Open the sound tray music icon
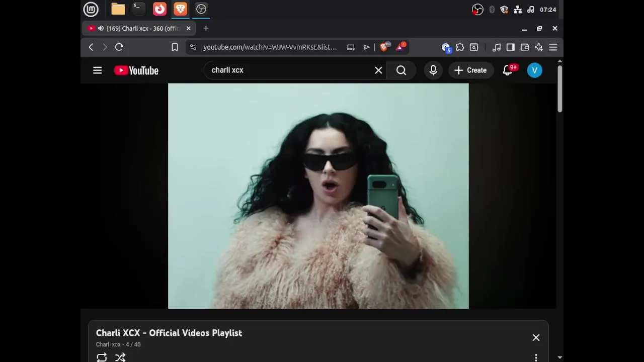Screen dimensions: 644x362 pyautogui.click(x=530, y=10)
